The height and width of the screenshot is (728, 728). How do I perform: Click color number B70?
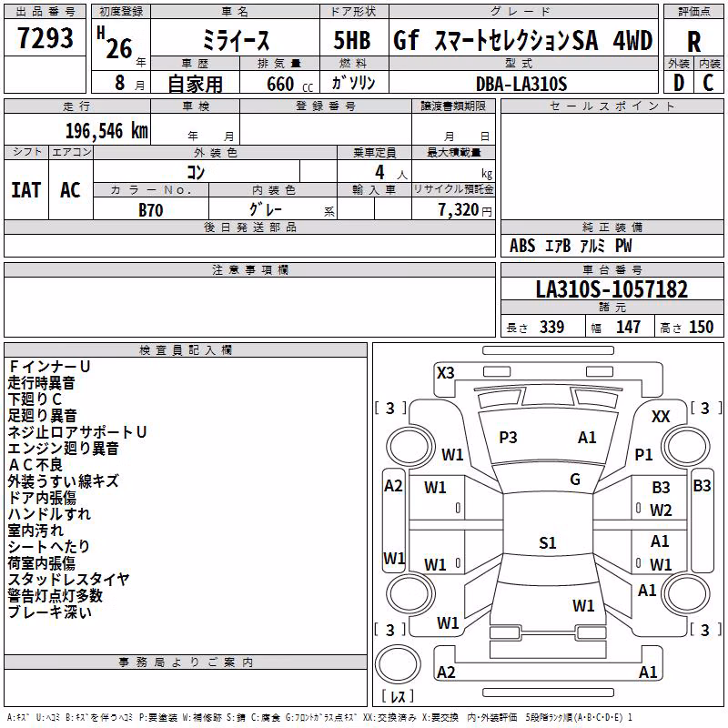click(x=151, y=210)
